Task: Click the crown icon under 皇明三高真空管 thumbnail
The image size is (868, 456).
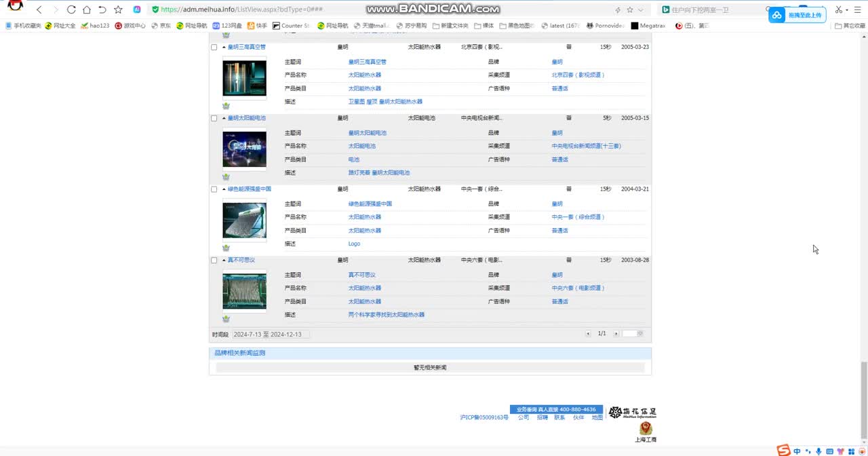Action: tap(226, 107)
